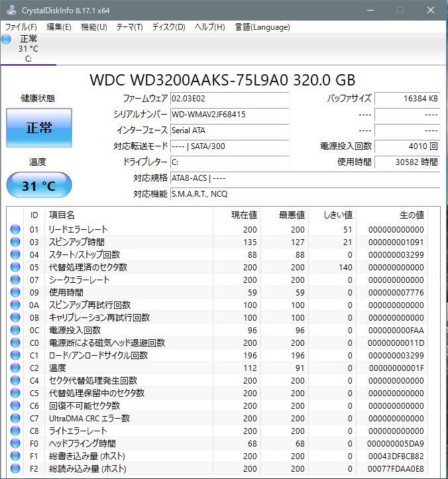The width and height of the screenshot is (448, 479).
Task: Click the status orb for F2 総読み込み量 (ホスト)
Action: (15, 468)
